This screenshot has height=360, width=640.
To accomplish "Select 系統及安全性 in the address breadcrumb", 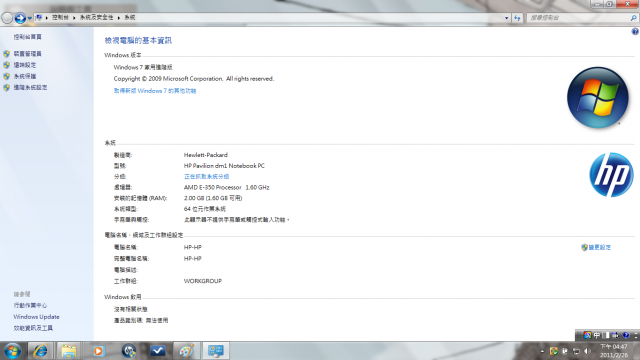I will point(96,18).
